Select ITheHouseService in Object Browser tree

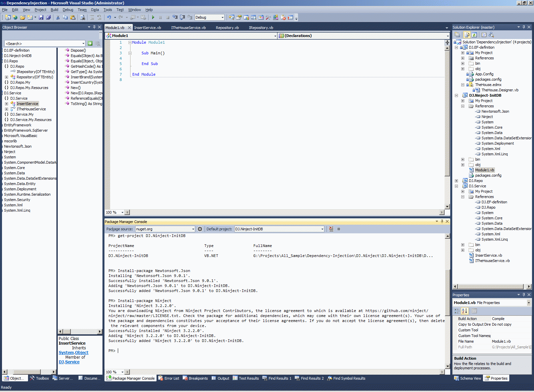click(x=31, y=109)
